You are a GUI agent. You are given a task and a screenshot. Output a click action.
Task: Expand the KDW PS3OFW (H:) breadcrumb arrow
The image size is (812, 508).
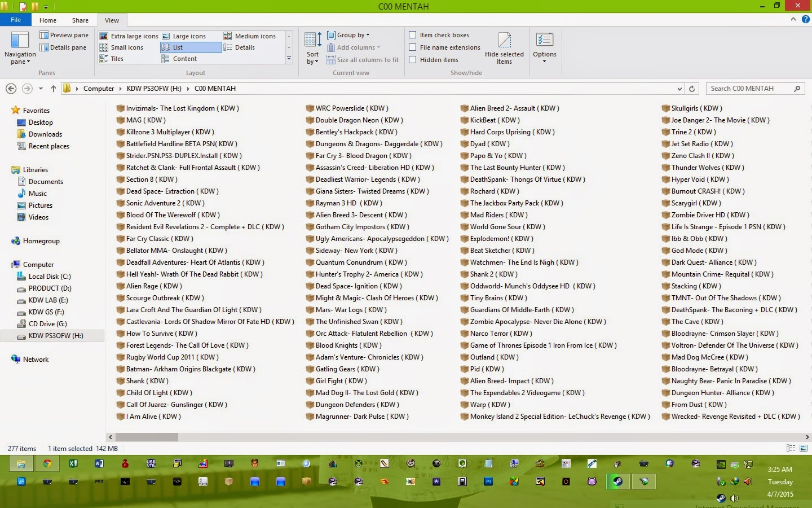[x=188, y=89]
